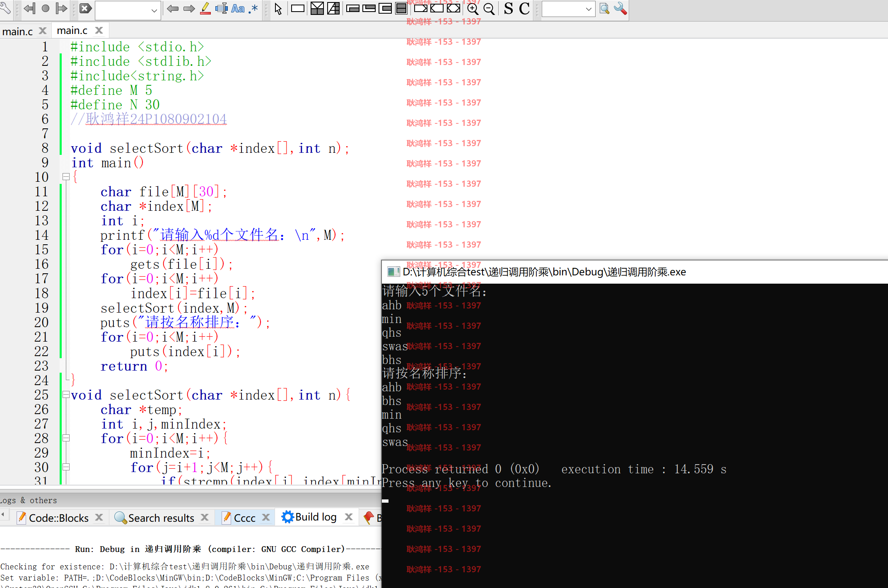
Task: Select the multi-selection switch box tool
Action: [333, 8]
